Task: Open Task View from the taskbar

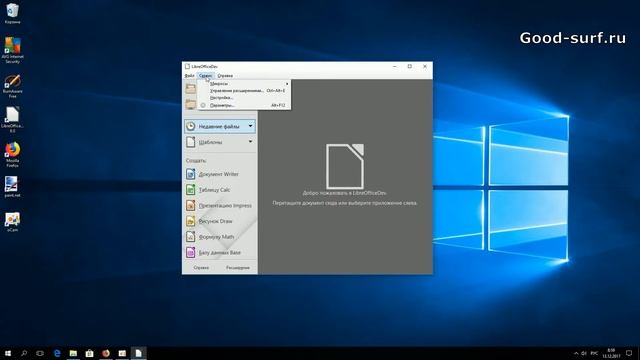Action: point(40,353)
